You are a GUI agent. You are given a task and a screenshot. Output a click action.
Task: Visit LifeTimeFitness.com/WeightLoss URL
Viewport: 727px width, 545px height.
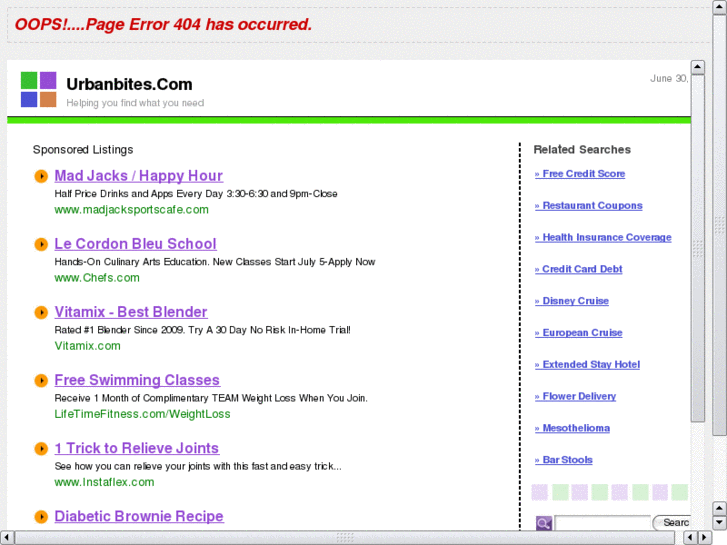tap(142, 414)
